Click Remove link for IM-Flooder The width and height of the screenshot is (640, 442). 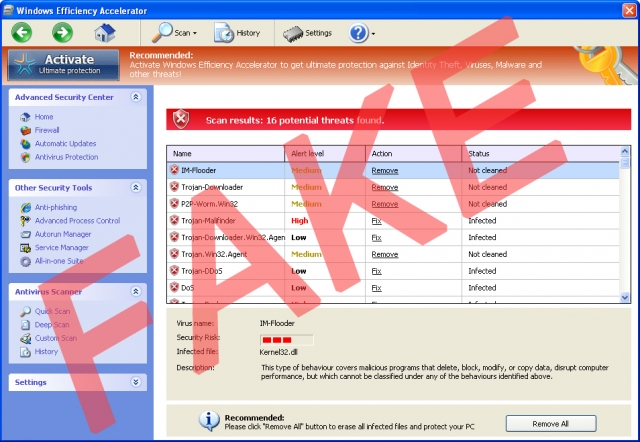click(384, 171)
